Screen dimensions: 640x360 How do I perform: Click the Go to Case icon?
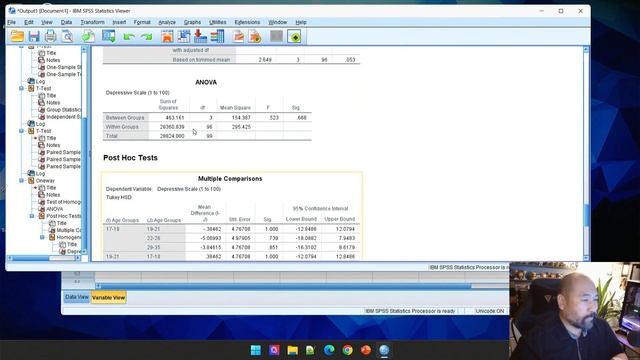[184, 36]
